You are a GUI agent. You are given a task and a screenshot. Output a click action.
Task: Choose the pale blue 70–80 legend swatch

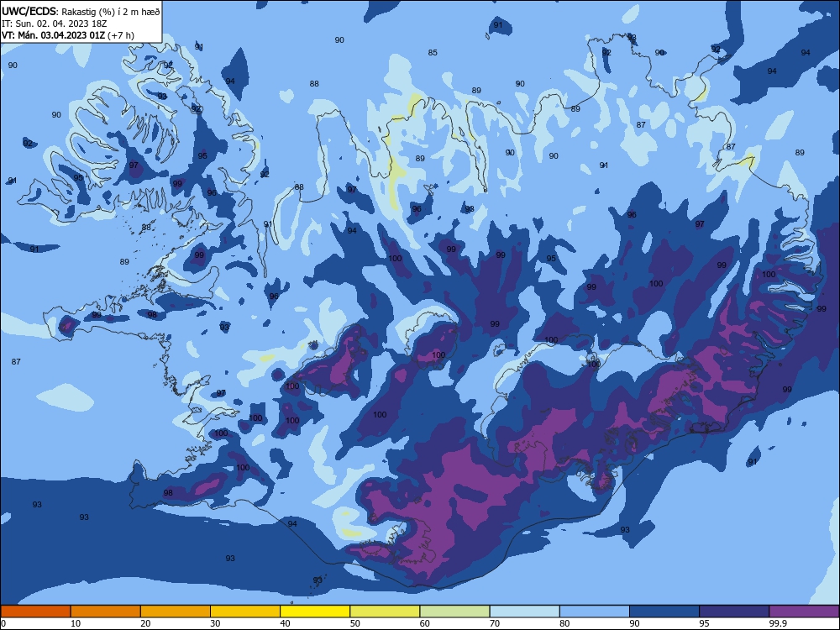click(x=524, y=612)
